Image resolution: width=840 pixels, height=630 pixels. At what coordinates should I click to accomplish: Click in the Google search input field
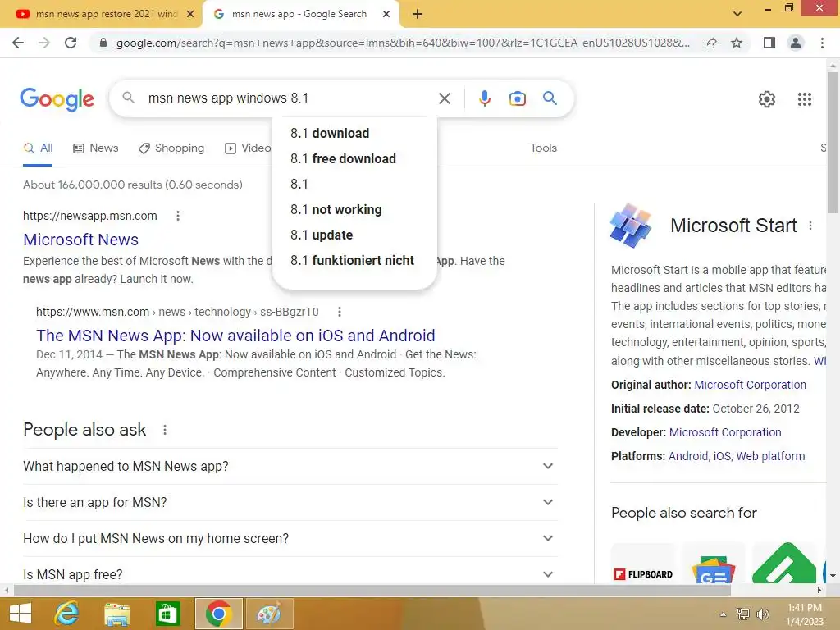coord(290,98)
